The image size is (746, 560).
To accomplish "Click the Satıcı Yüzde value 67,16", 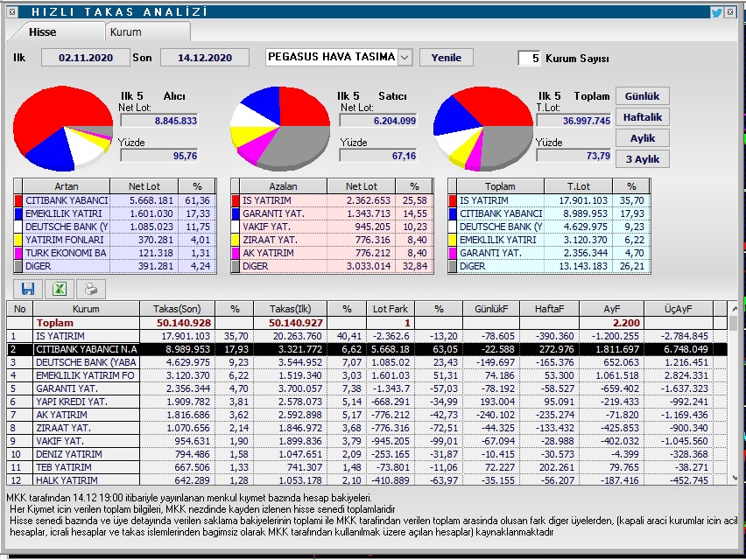I will [x=378, y=156].
